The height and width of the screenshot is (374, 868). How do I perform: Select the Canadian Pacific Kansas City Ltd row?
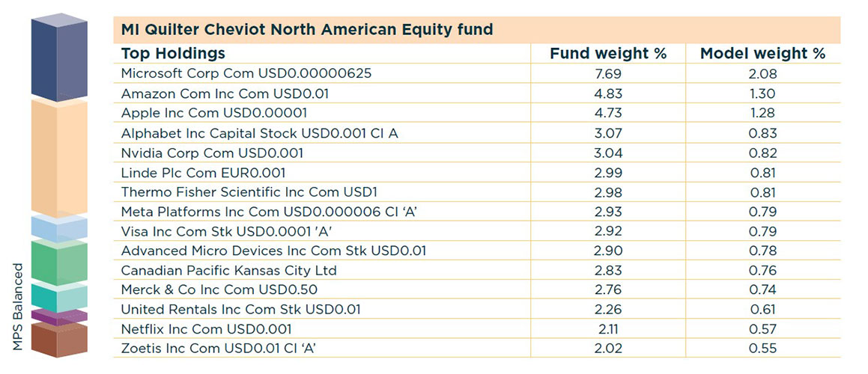click(228, 270)
